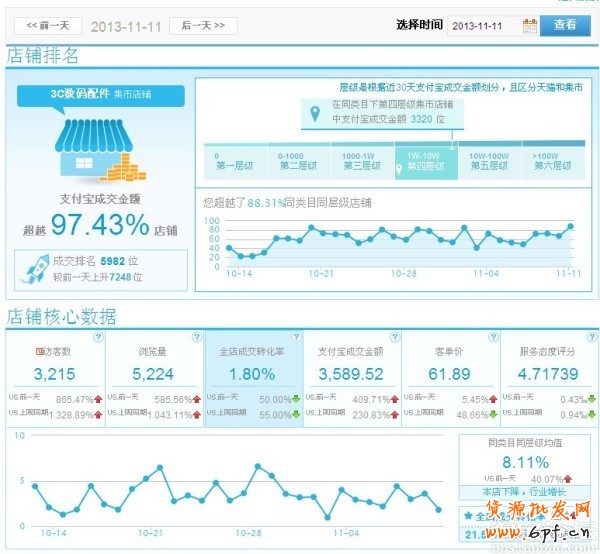
Task: Go to previous day with 前一天 button
Action: point(48,26)
